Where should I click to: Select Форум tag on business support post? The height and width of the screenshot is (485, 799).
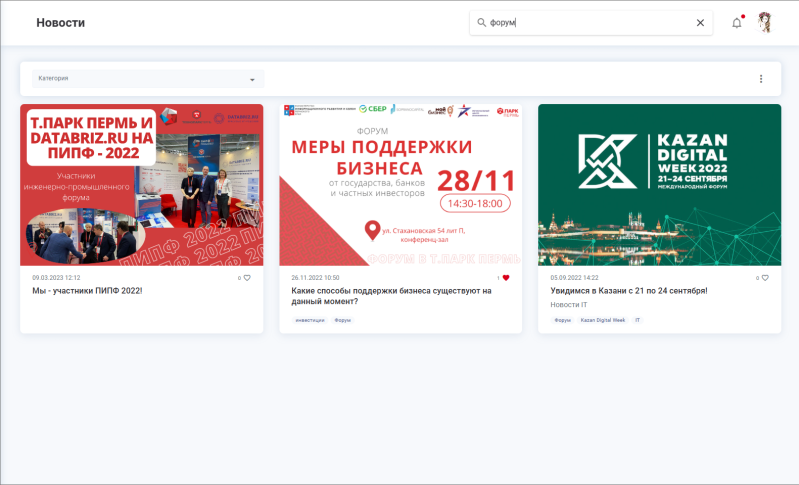[343, 320]
